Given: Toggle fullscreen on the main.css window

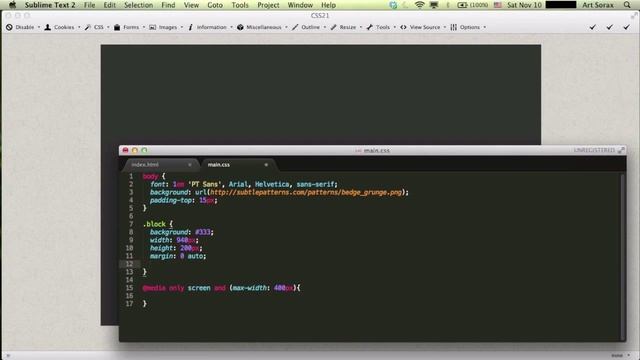Looking at the screenshot, I should (621, 150).
